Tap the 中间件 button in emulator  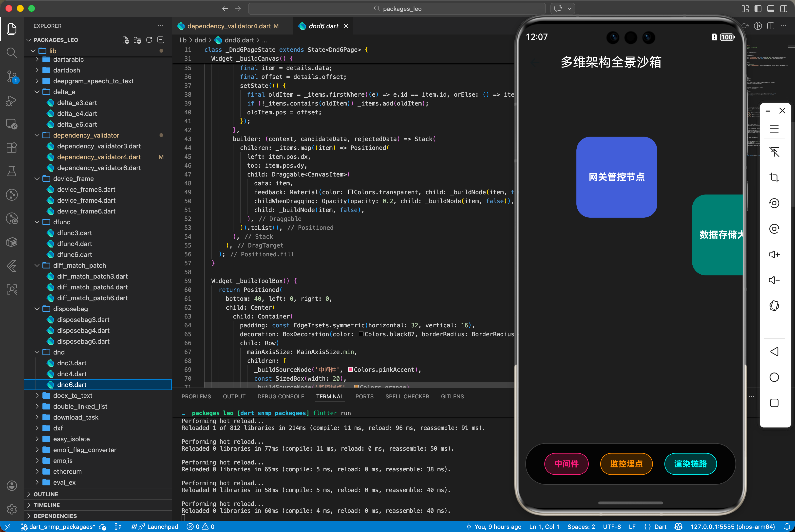[x=566, y=463]
